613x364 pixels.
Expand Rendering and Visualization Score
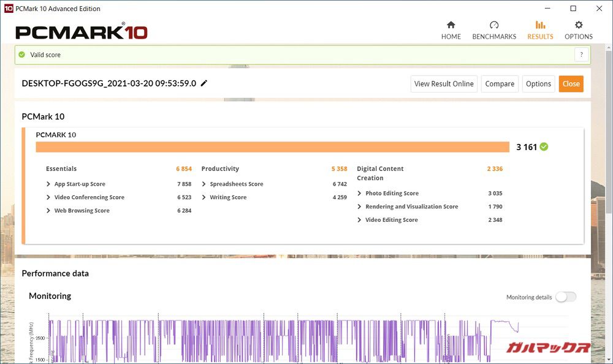coord(360,207)
